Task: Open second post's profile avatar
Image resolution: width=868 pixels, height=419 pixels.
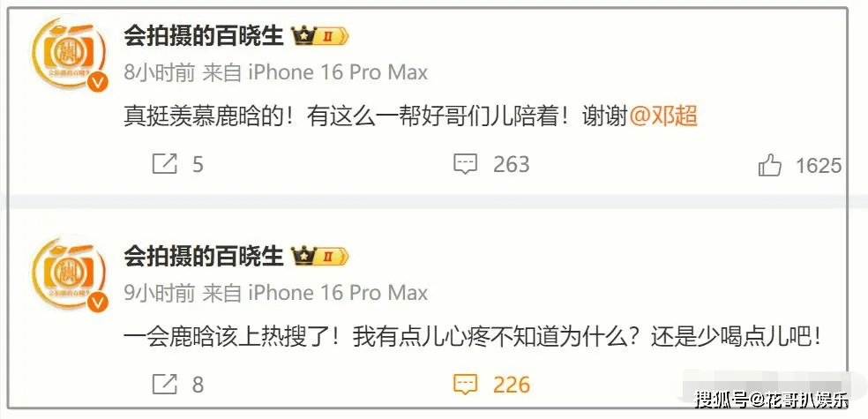Action: (x=69, y=273)
